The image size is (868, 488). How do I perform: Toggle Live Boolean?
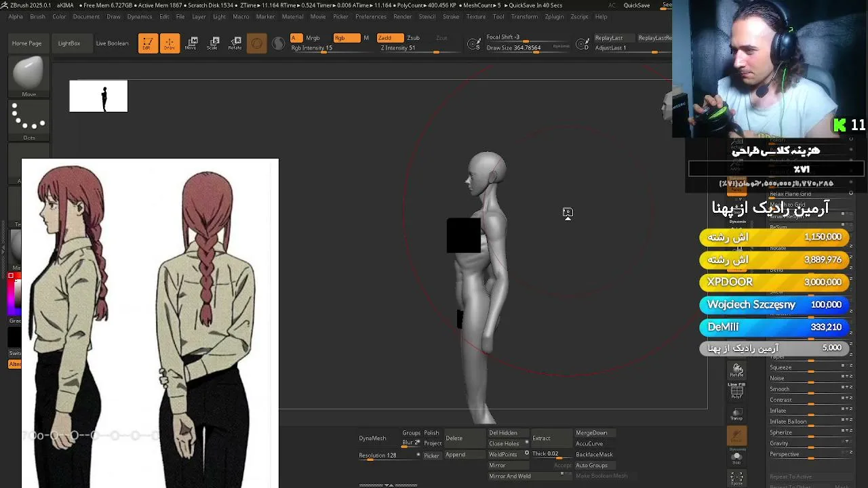[x=112, y=43]
